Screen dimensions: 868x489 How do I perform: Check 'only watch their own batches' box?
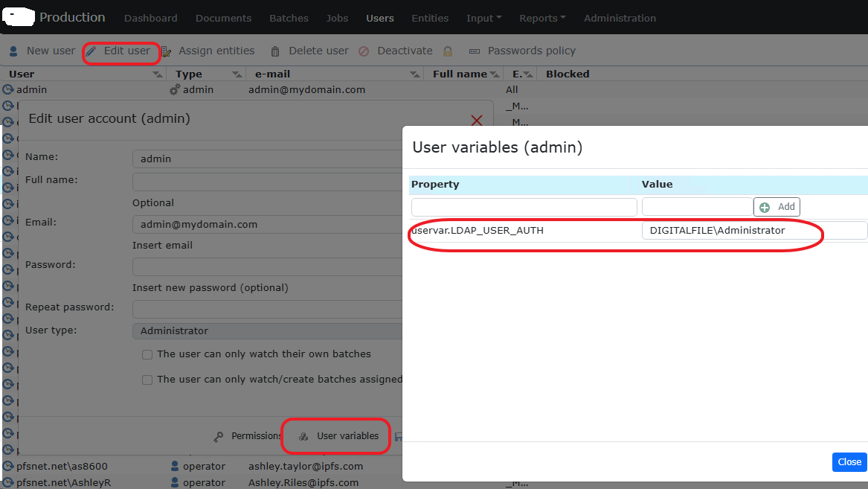[147, 355]
